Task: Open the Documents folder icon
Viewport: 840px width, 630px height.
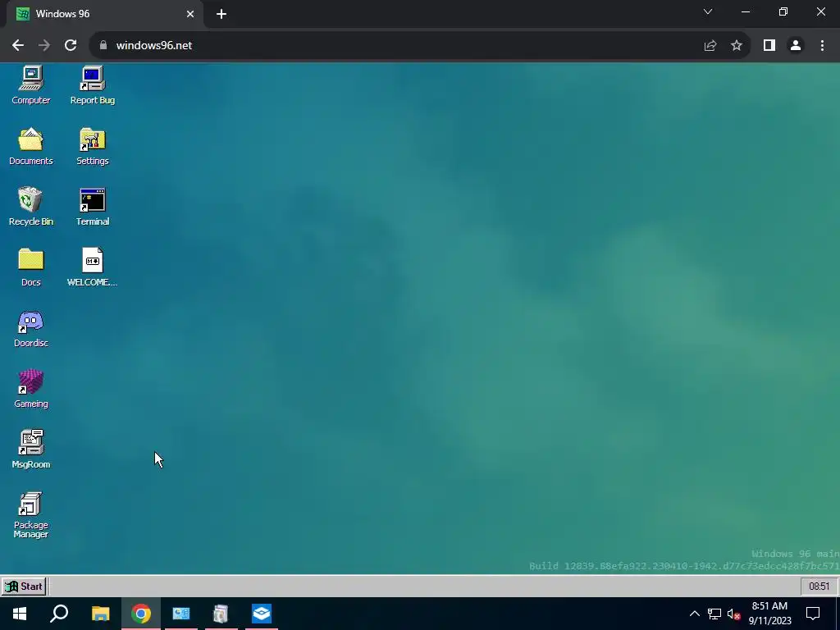Action: pos(30,146)
